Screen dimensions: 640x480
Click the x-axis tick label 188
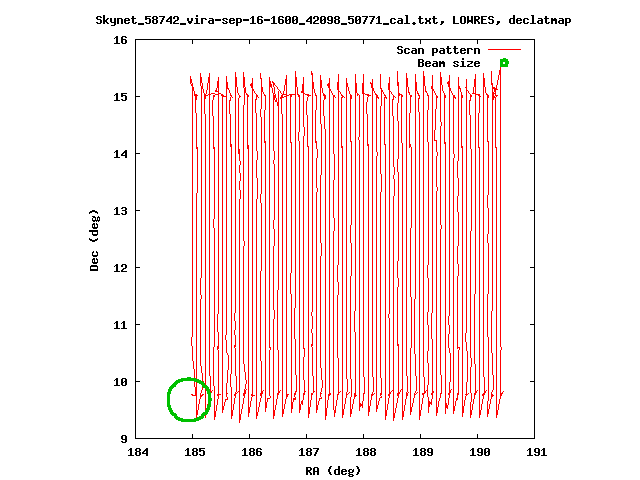coord(366,452)
